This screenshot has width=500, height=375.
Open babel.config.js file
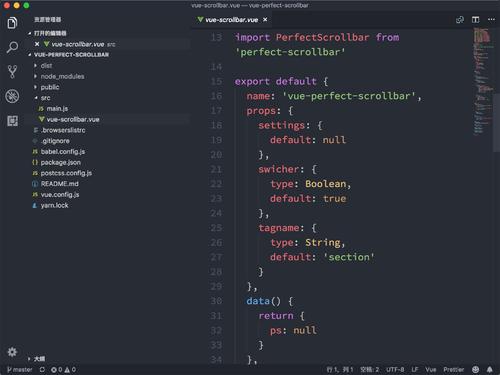[63, 152]
